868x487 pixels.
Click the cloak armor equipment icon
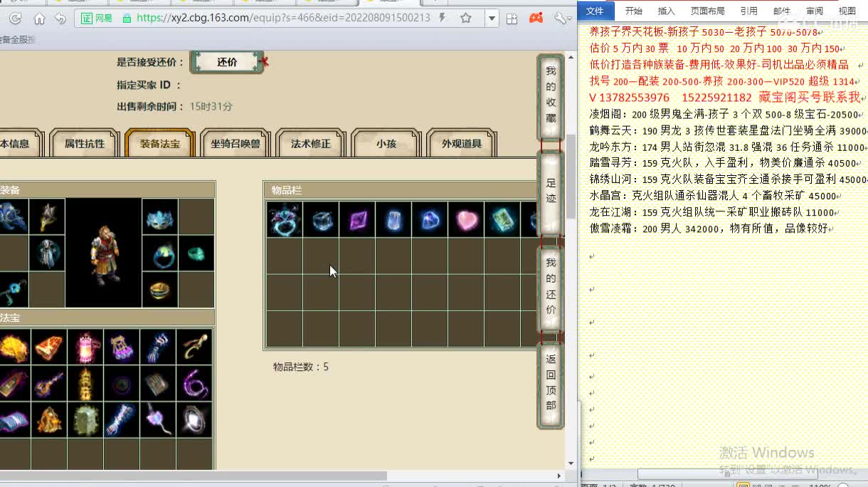(x=47, y=253)
